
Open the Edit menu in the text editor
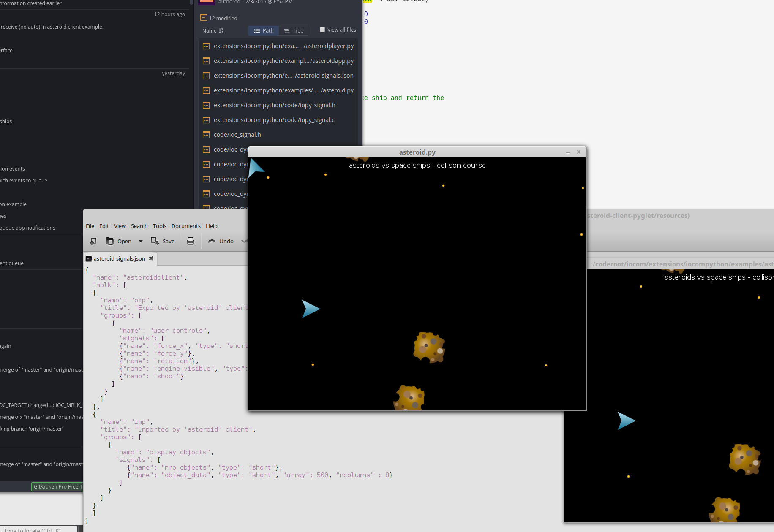pos(104,226)
